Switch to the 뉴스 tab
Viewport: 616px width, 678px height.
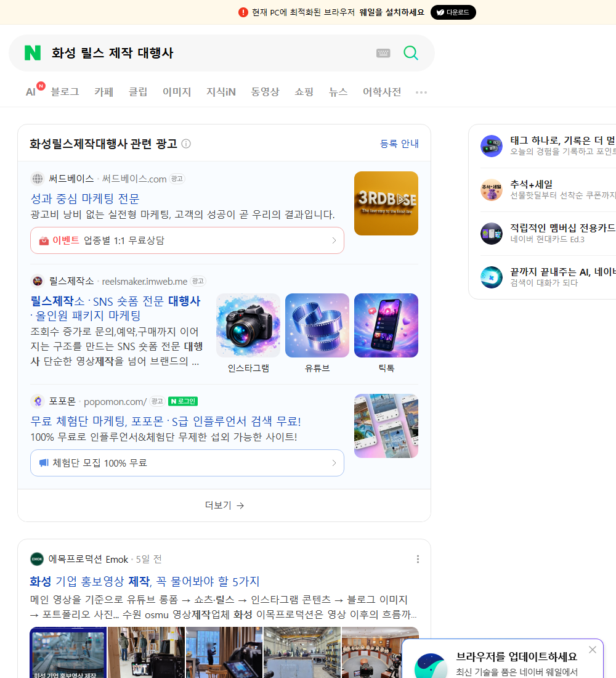click(x=338, y=92)
